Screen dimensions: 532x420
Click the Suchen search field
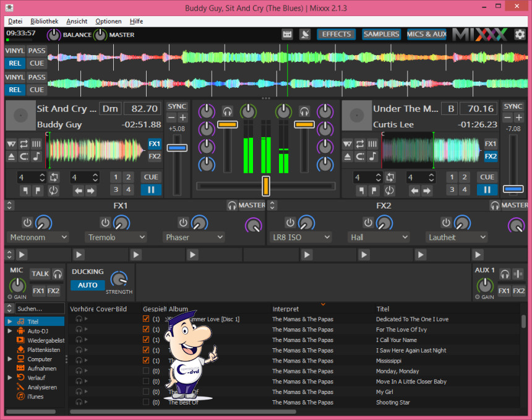pos(40,308)
